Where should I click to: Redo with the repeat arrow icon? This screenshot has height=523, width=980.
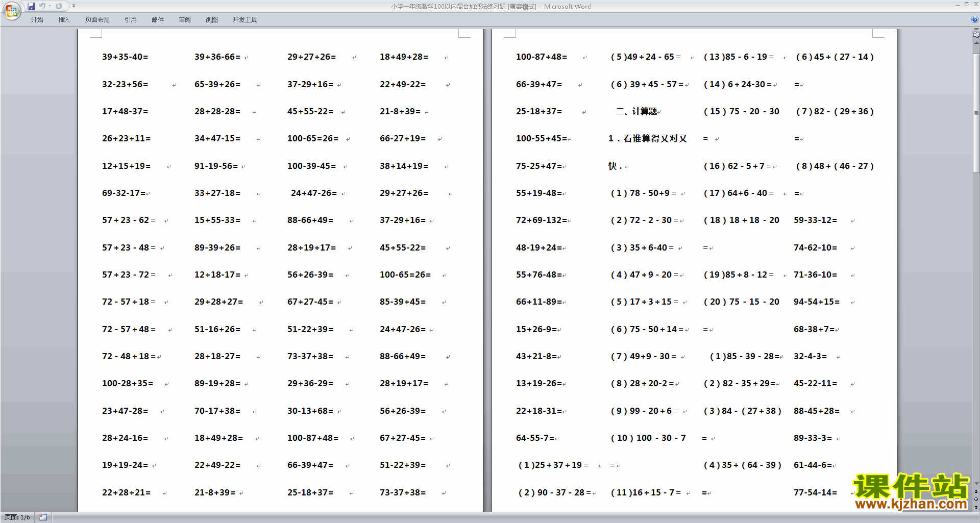tap(59, 6)
